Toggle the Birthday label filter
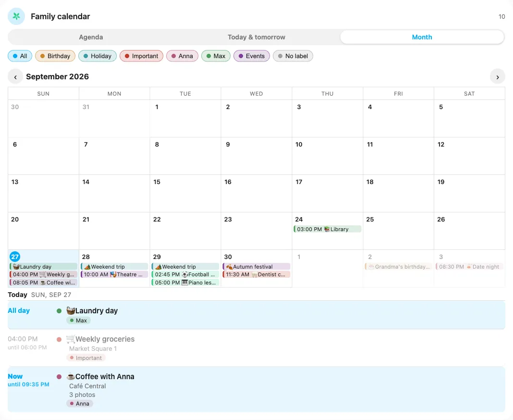This screenshot has height=420, width=513. pos(55,56)
